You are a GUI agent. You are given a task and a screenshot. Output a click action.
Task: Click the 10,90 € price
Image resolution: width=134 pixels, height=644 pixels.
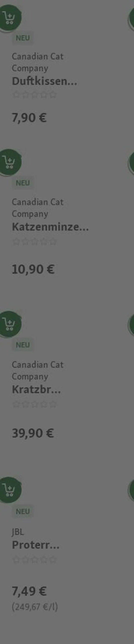tap(33, 269)
